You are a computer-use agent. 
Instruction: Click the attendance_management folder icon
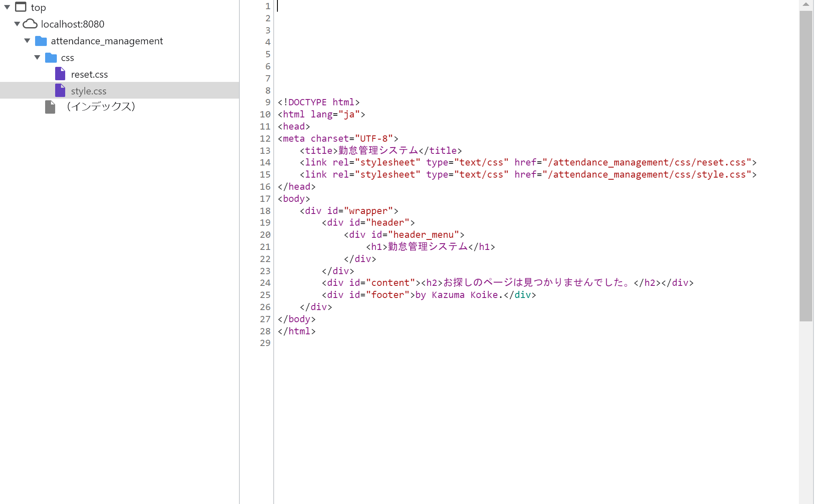tap(41, 41)
